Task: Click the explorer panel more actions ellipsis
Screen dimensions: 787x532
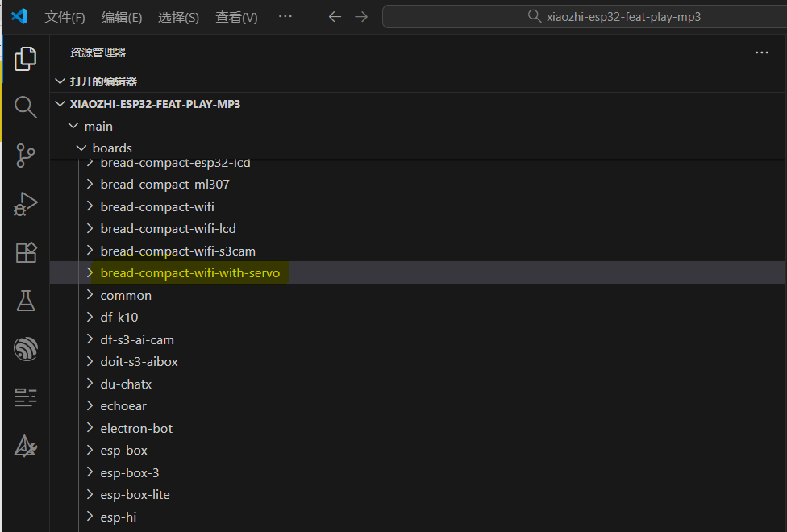Action: tap(761, 52)
